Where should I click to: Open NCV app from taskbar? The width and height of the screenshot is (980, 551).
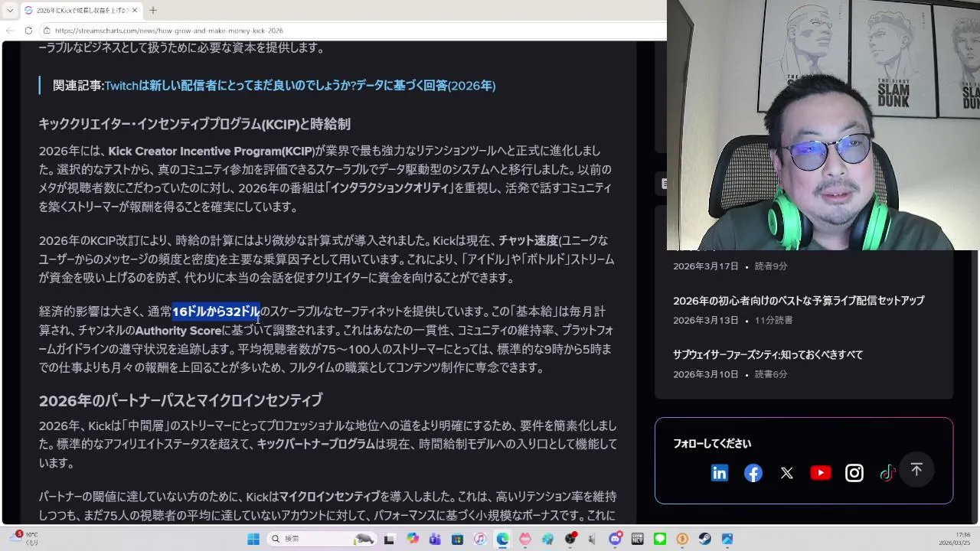tap(637, 539)
